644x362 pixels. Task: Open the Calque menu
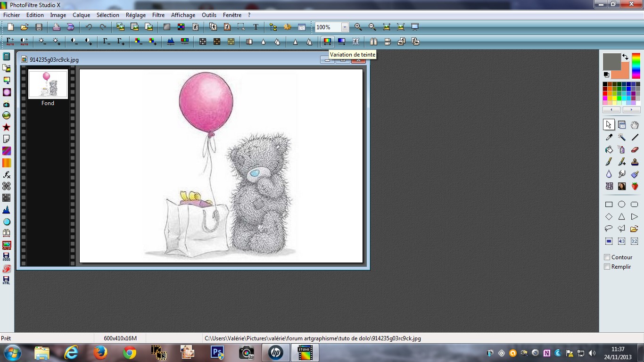click(81, 15)
